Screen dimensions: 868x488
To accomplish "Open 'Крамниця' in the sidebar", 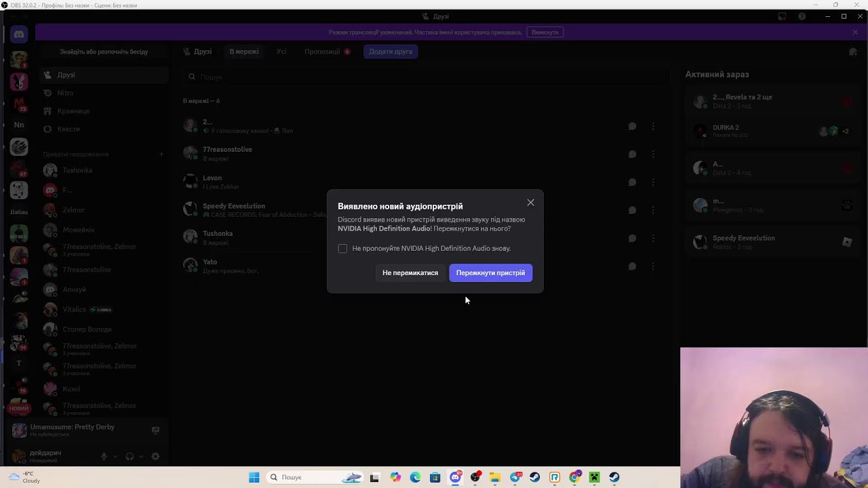I will 103,111.
